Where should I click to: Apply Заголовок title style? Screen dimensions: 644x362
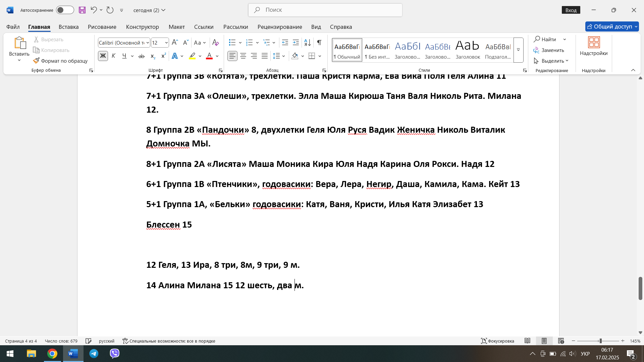pyautogui.click(x=468, y=50)
